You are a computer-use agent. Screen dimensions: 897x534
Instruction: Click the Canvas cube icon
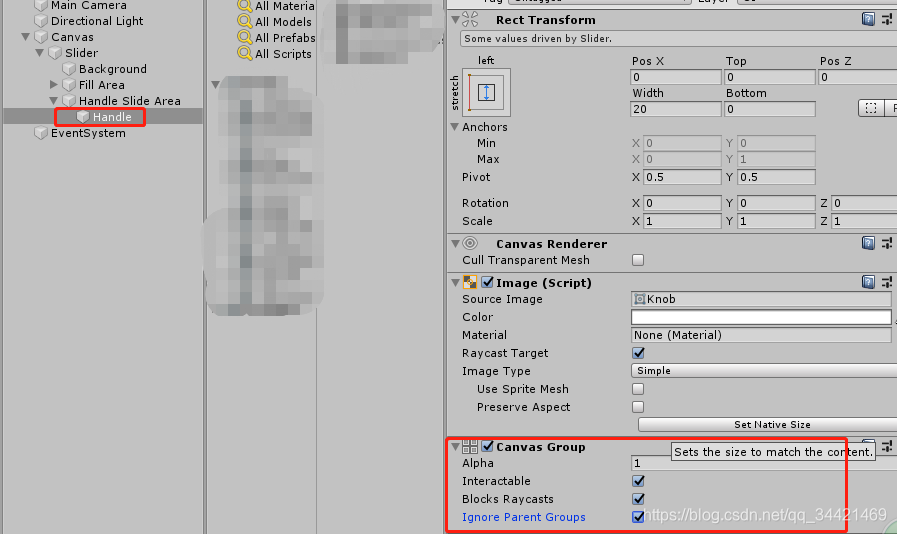41,37
